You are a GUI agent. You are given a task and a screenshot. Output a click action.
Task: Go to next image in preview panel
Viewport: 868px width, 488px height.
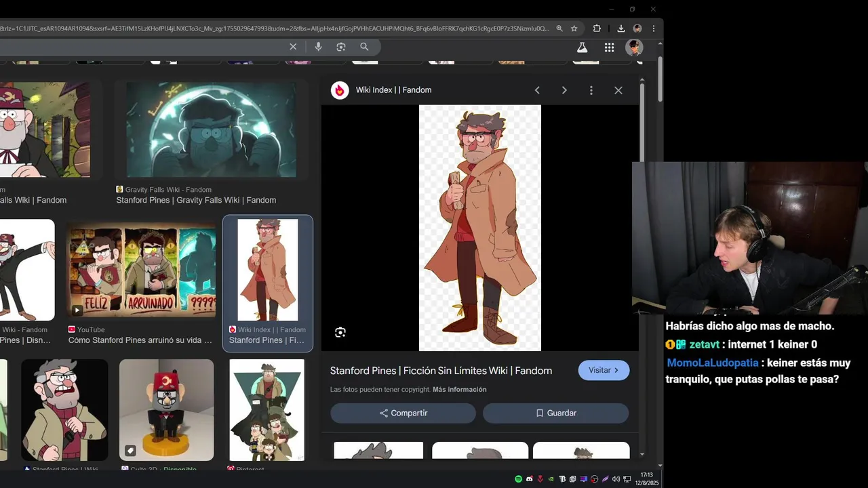click(564, 90)
